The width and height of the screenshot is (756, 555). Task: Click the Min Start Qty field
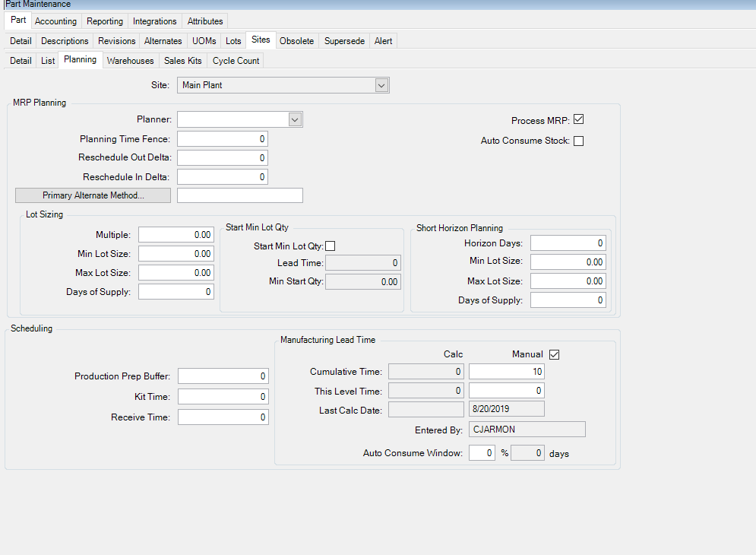pyautogui.click(x=363, y=282)
